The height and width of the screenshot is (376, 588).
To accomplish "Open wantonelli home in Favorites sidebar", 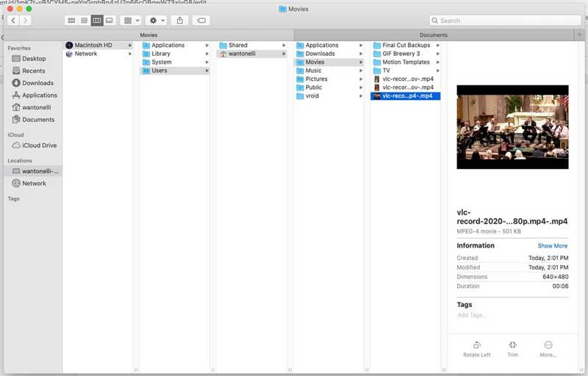I will (x=32, y=107).
